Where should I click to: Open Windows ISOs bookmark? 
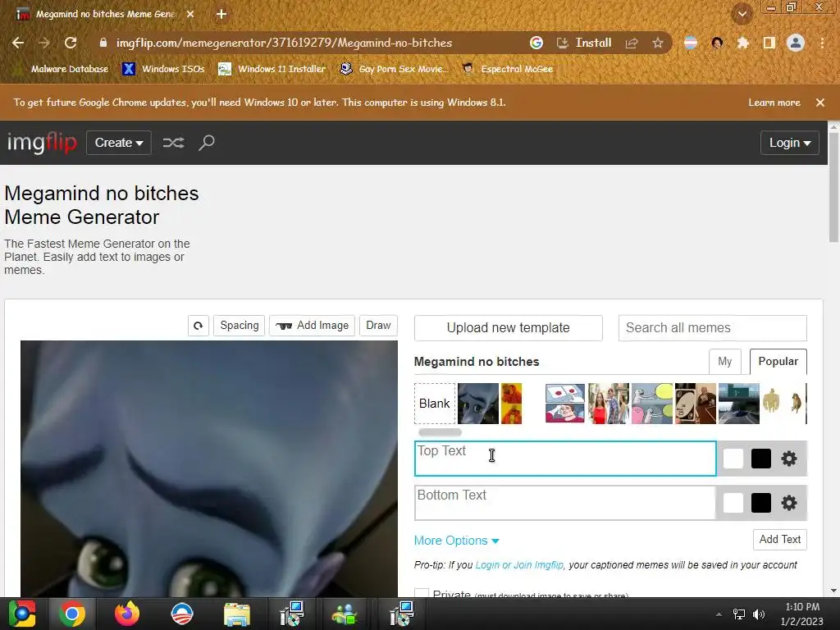point(164,69)
